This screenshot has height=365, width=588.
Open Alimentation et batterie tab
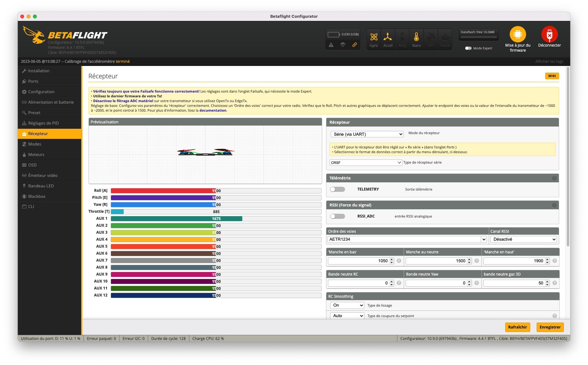pyautogui.click(x=49, y=102)
